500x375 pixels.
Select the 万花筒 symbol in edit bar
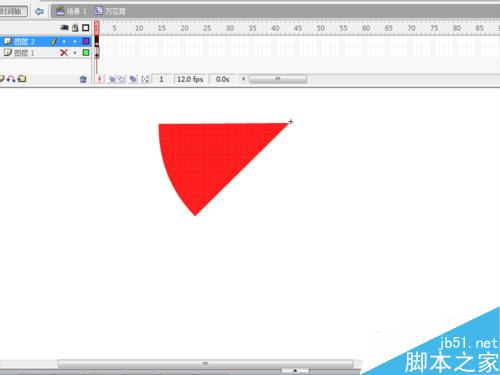110,11
